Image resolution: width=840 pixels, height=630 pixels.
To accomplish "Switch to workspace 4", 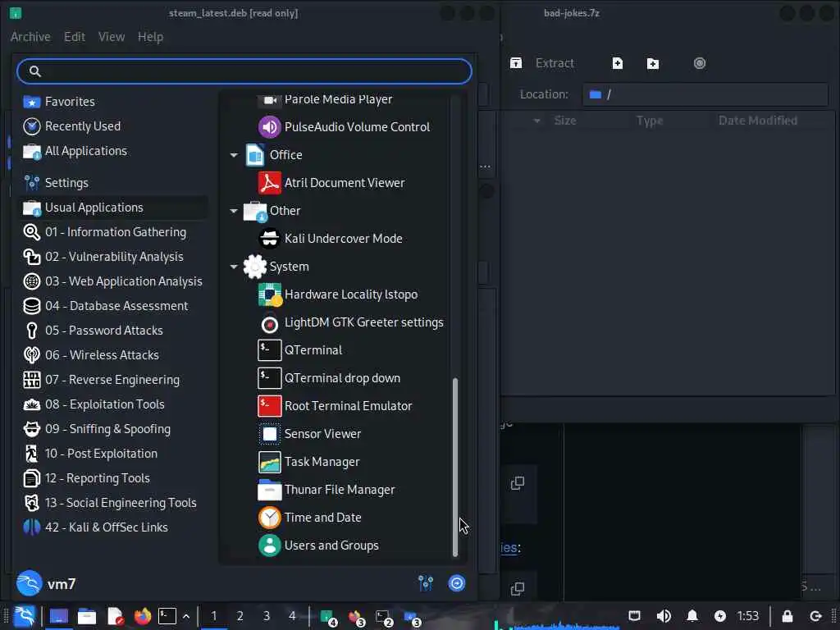I will (x=292, y=616).
